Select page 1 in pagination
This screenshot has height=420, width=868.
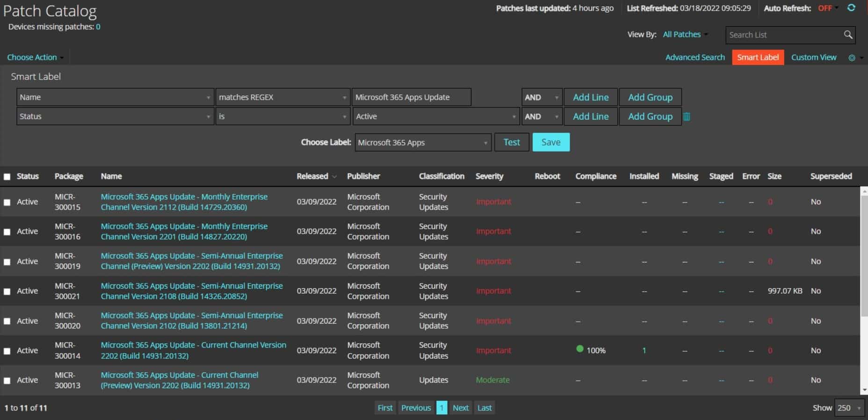pos(441,408)
